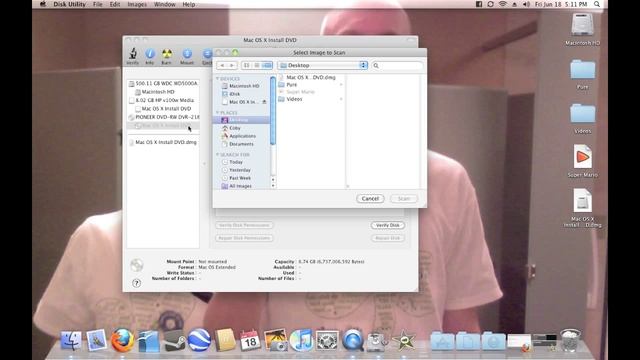Click the Wi-Fi icon in menu bar

point(503,4)
